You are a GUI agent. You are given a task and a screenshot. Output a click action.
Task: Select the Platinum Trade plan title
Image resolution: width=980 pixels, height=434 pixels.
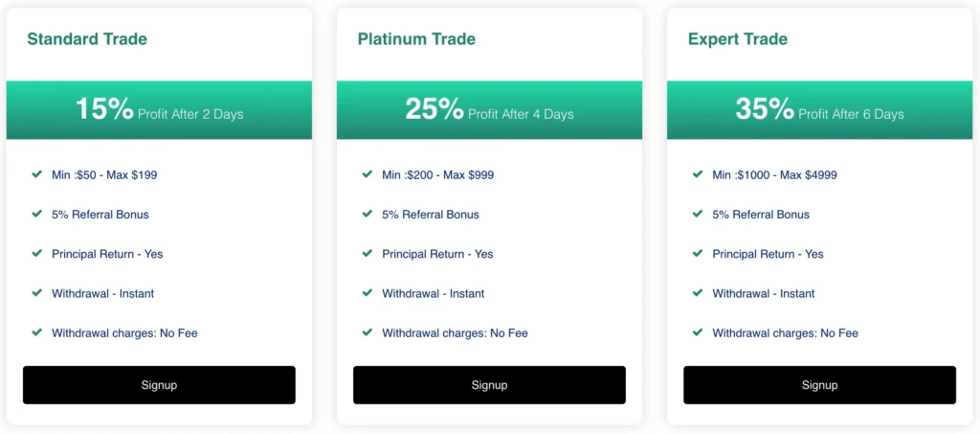pyautogui.click(x=416, y=39)
